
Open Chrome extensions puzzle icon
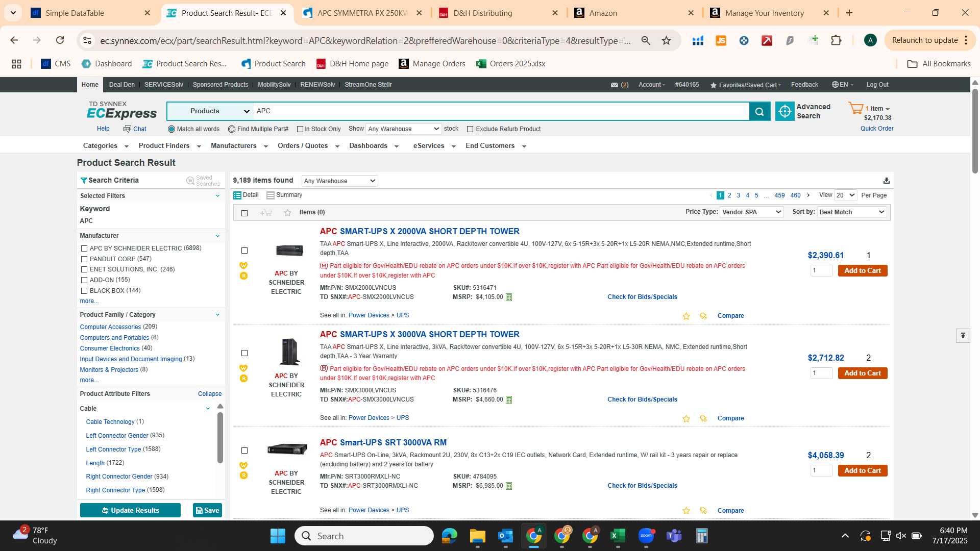click(x=836, y=40)
